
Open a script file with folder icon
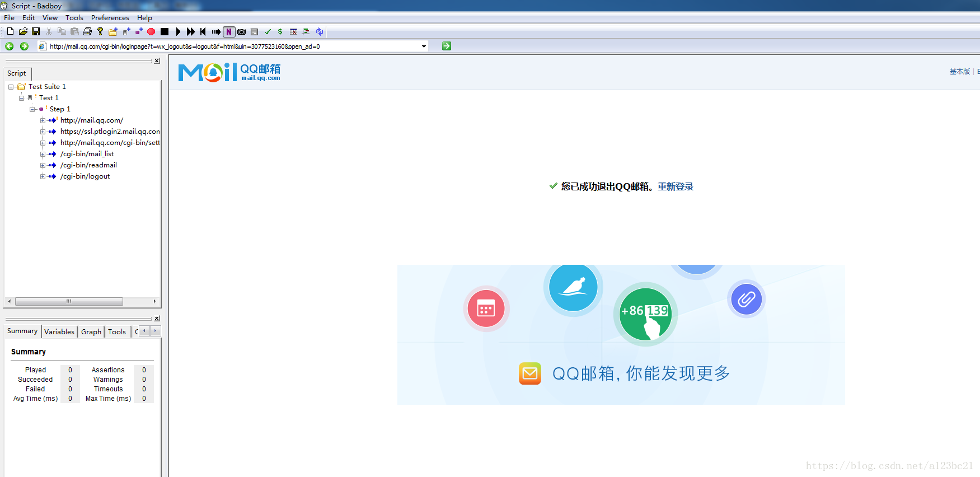point(23,31)
